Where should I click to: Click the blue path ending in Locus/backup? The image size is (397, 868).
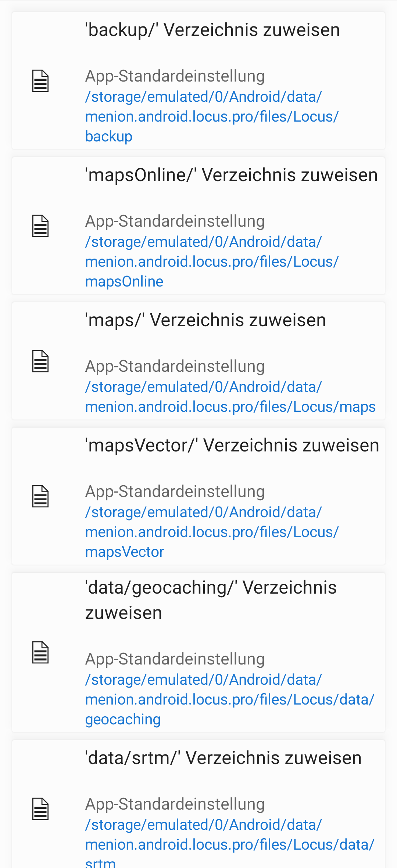pyautogui.click(x=212, y=116)
